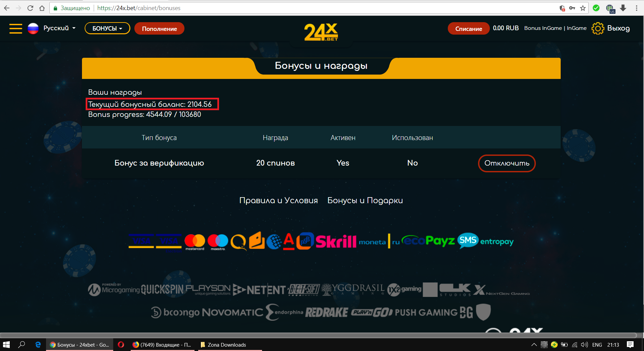Open the Opera browser from the taskbar

click(121, 345)
